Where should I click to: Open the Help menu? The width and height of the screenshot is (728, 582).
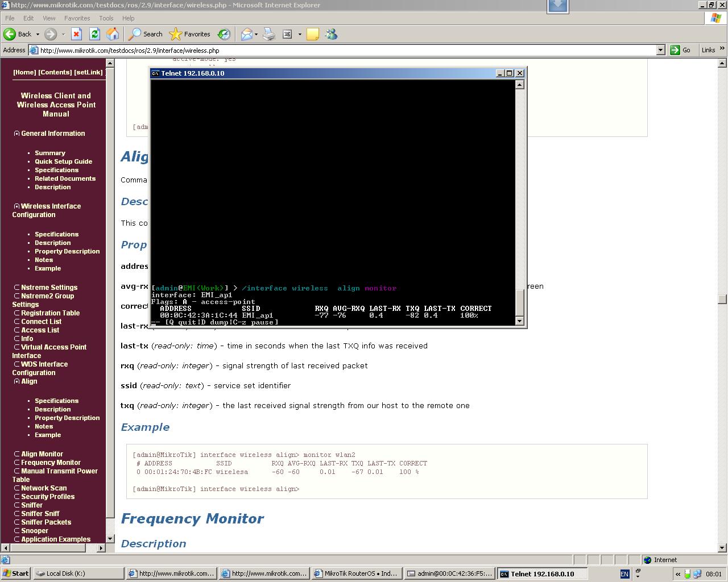(x=129, y=18)
